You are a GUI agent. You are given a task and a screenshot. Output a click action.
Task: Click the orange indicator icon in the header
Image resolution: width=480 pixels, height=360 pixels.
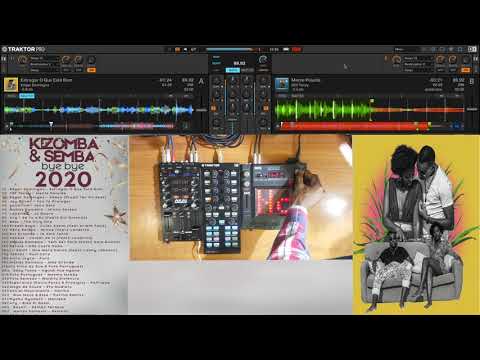tap(177, 49)
